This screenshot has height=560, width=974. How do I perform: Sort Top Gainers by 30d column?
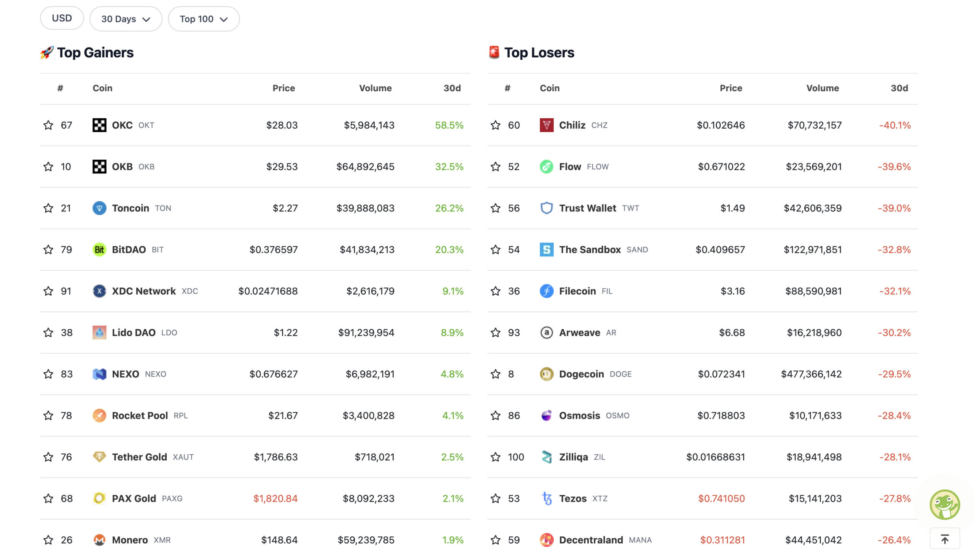point(452,88)
